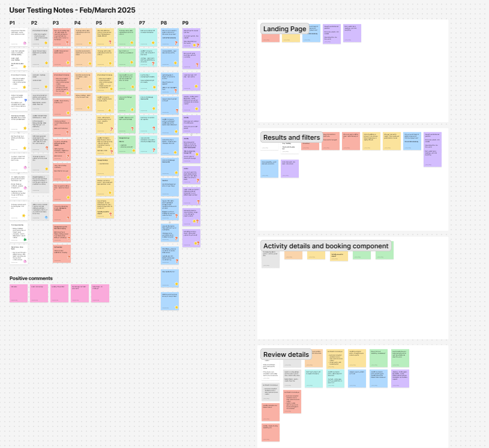Select the grey note in Activity details section
This screenshot has height=448, width=489.
click(271, 258)
